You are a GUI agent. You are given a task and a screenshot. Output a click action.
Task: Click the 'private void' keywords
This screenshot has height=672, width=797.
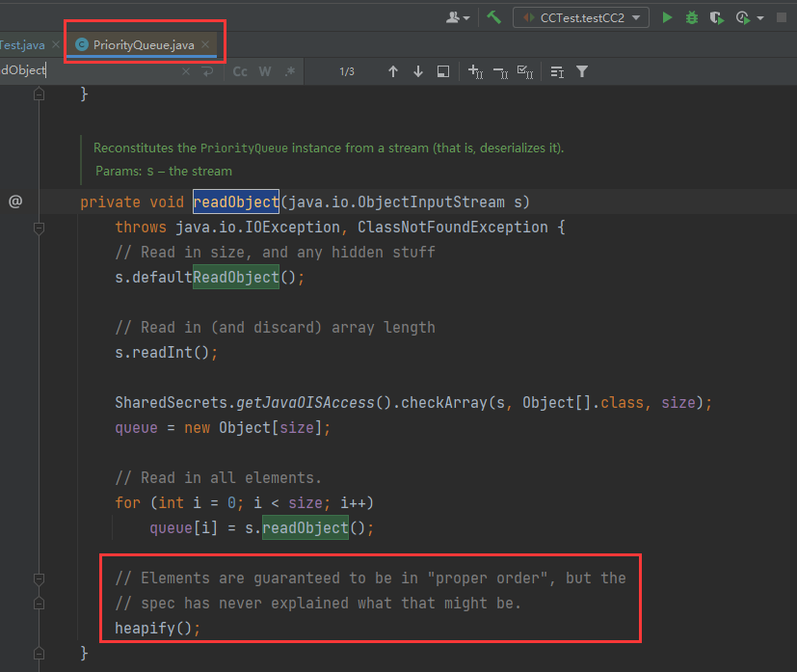click(x=132, y=202)
